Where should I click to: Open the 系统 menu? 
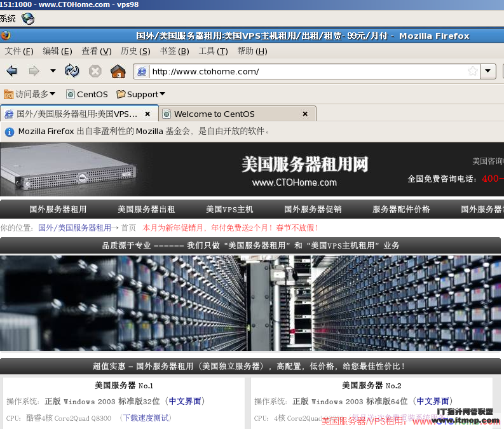pos(8,18)
